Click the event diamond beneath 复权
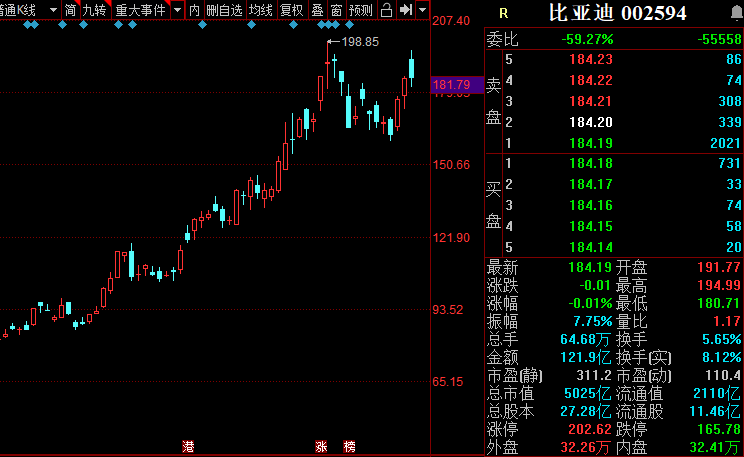Viewport: 744px width, 457px height. click(294, 25)
